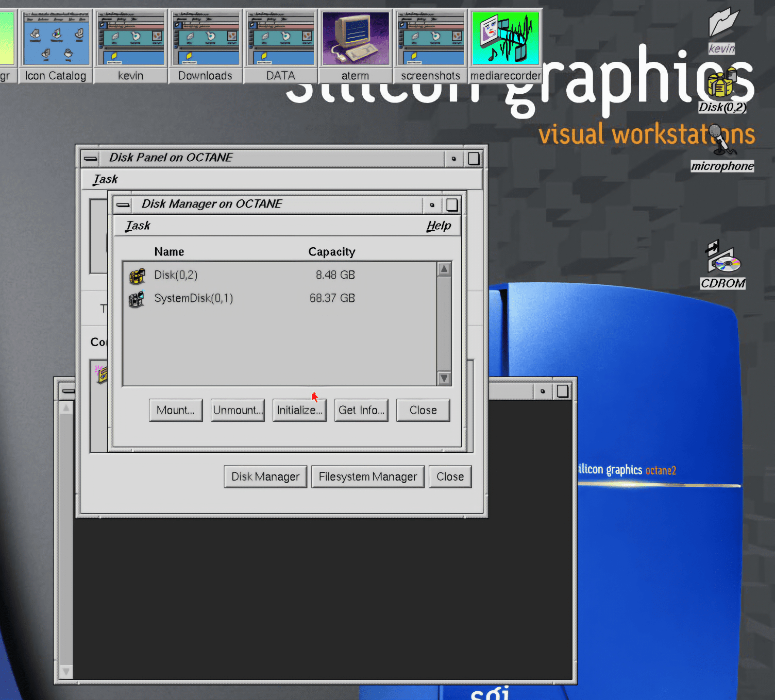775x700 pixels.
Task: Open the DATA folder thumbnail
Action: (x=280, y=46)
